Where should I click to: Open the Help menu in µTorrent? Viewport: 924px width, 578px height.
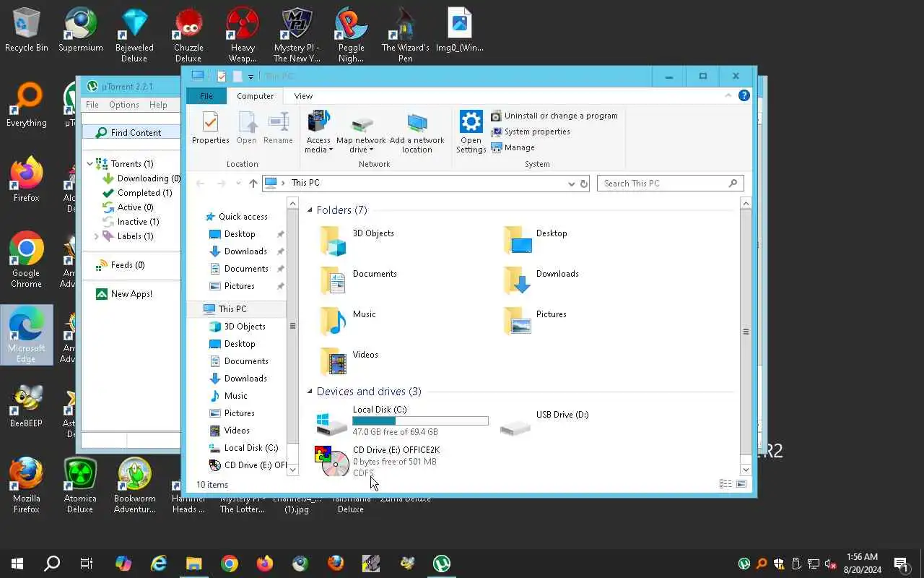pos(158,105)
